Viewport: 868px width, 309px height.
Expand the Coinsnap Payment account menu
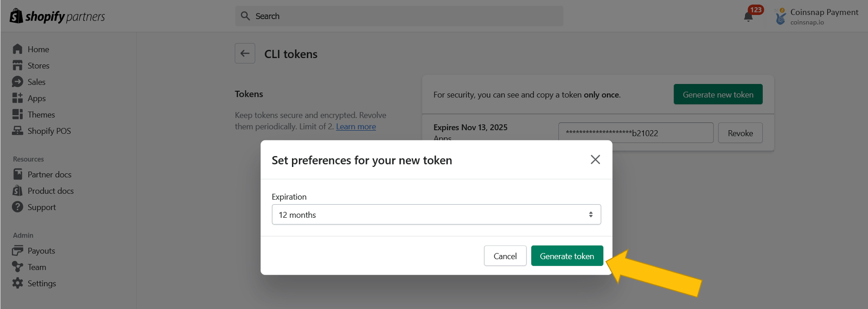(x=817, y=17)
